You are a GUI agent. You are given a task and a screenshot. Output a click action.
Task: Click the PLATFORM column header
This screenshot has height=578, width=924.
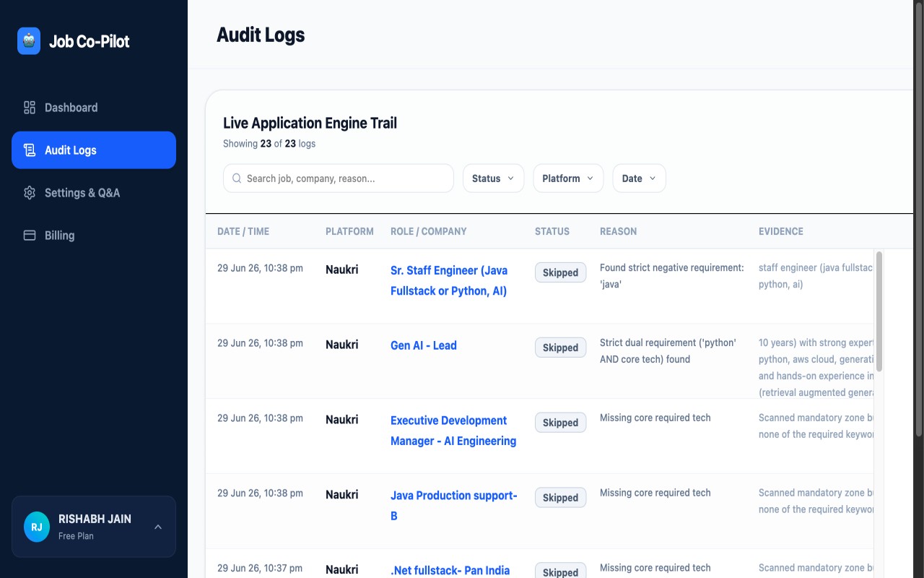349,231
